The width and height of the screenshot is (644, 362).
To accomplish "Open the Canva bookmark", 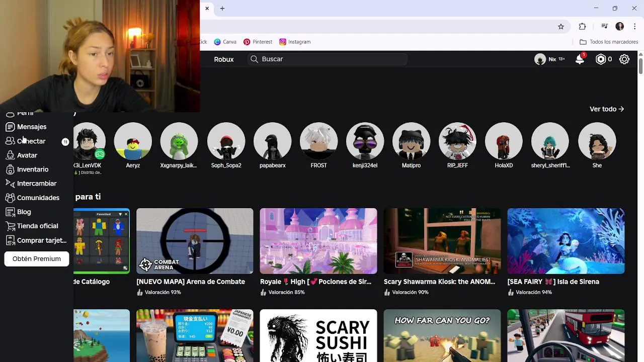I will [x=225, y=42].
